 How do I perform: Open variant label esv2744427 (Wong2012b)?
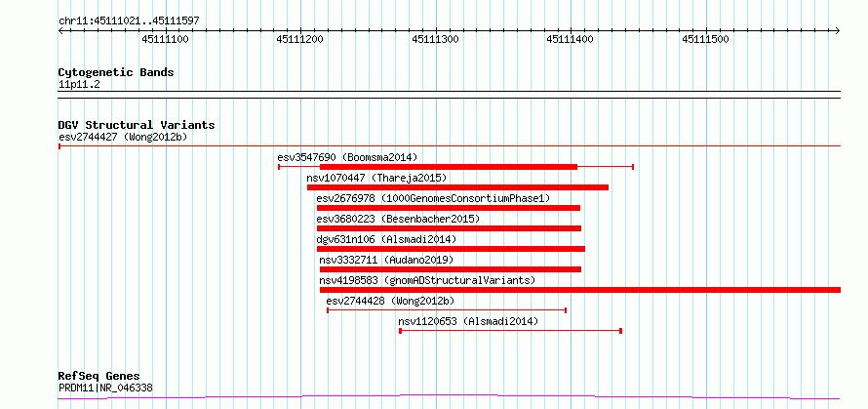tap(124, 137)
